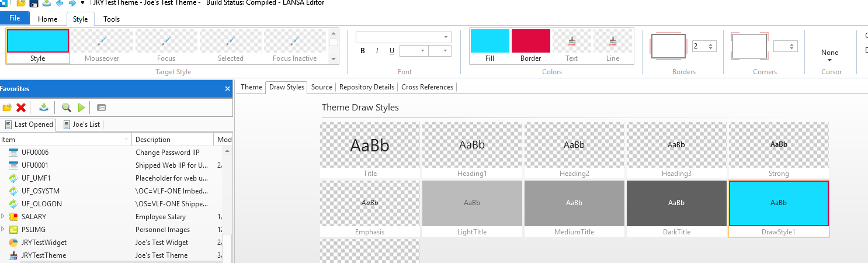Toggle underline formatting
This screenshot has height=263, width=868.
392,51
